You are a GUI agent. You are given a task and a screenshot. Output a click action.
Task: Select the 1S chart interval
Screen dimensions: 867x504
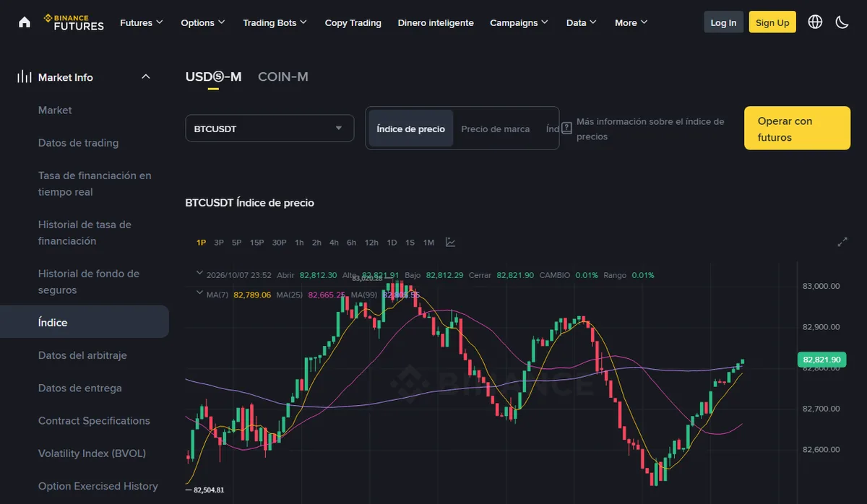click(x=410, y=242)
